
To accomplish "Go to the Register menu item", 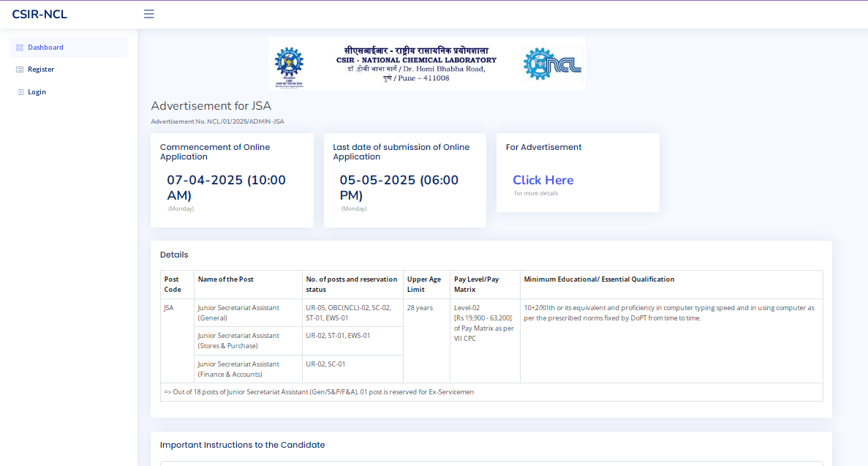I will 41,69.
